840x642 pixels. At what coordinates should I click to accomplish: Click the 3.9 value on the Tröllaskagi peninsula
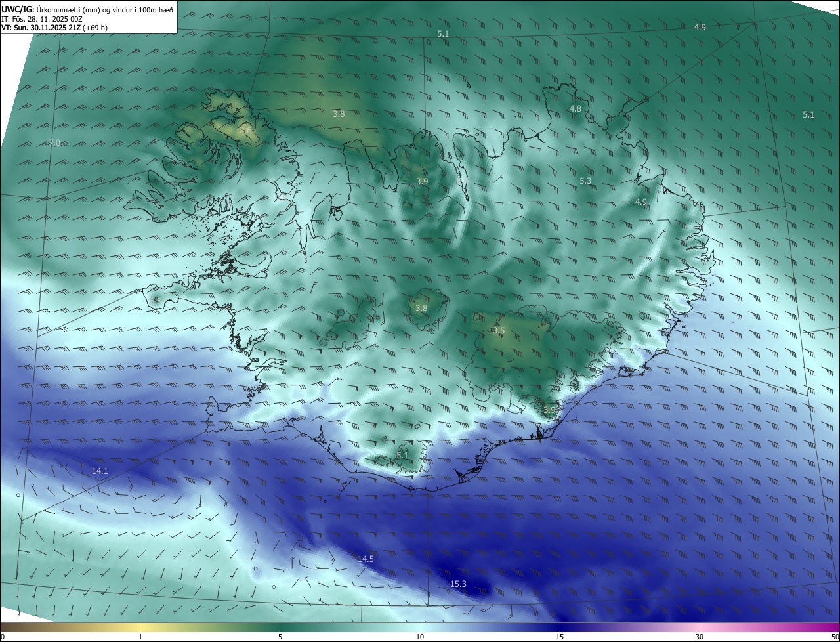click(422, 181)
